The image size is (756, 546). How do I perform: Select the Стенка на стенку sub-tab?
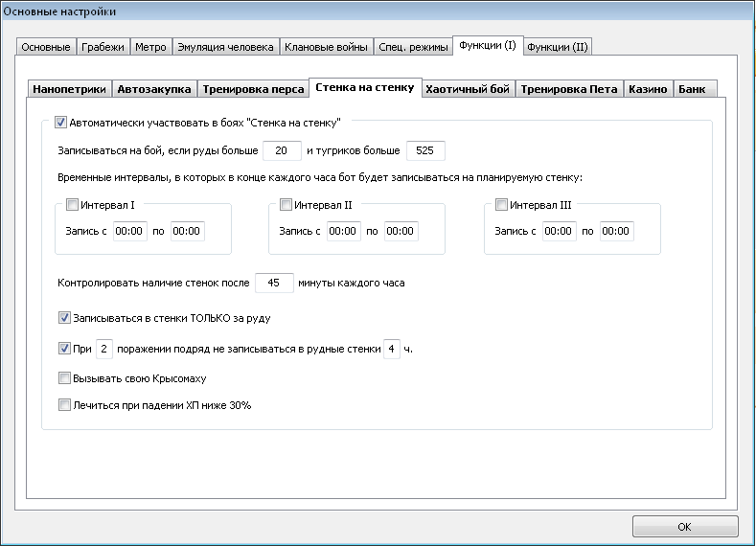[x=365, y=87]
